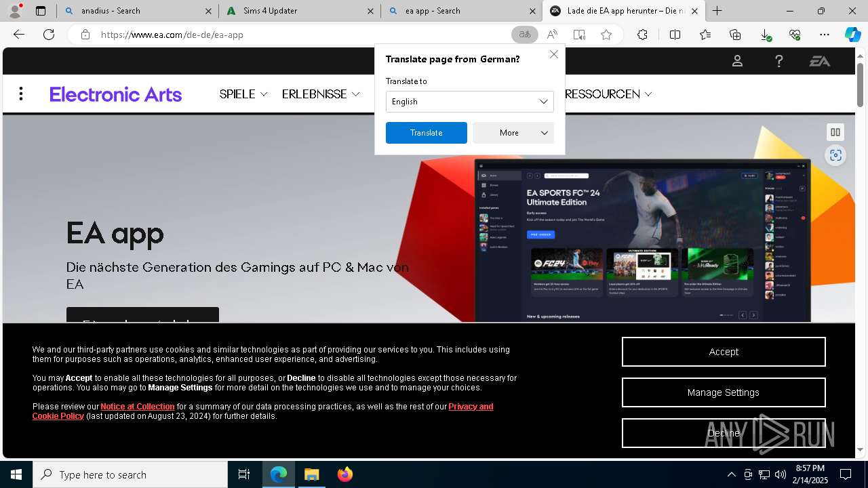Open Settings and more ellipsis menu
The width and height of the screenshot is (868, 488).
click(x=825, y=35)
